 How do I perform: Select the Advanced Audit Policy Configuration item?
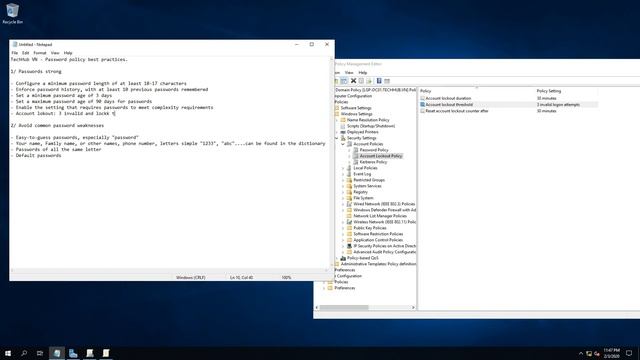tap(384, 252)
